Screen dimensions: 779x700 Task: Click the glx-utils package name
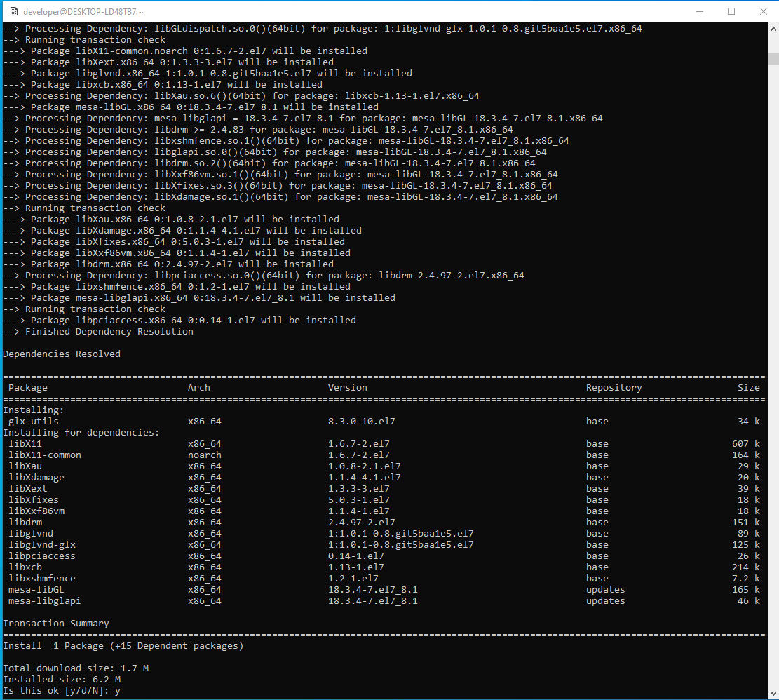pyautogui.click(x=34, y=422)
